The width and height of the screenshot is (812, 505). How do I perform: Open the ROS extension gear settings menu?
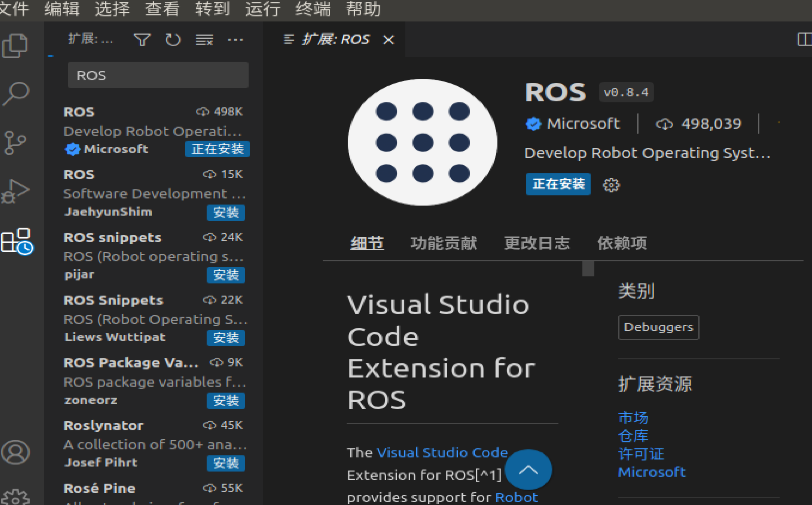[611, 185]
